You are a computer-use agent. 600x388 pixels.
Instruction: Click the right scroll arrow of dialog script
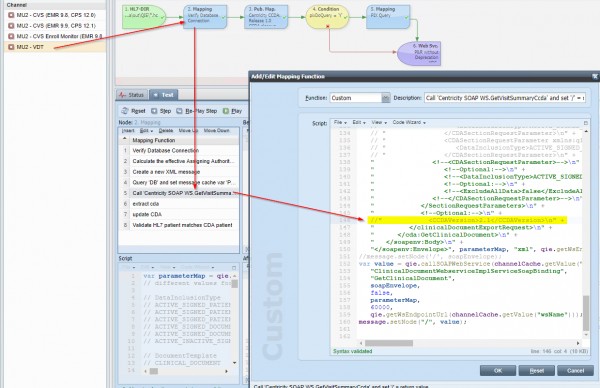tap(578, 343)
